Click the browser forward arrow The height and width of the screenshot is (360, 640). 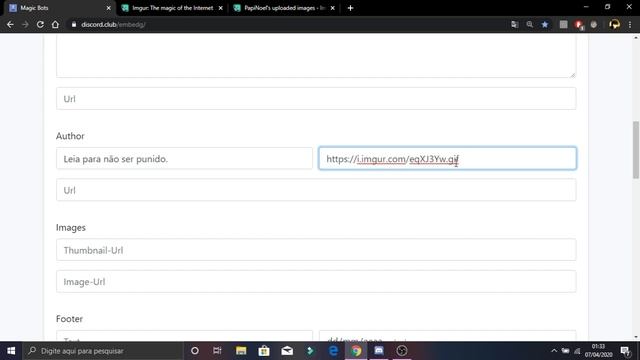pos(25,24)
